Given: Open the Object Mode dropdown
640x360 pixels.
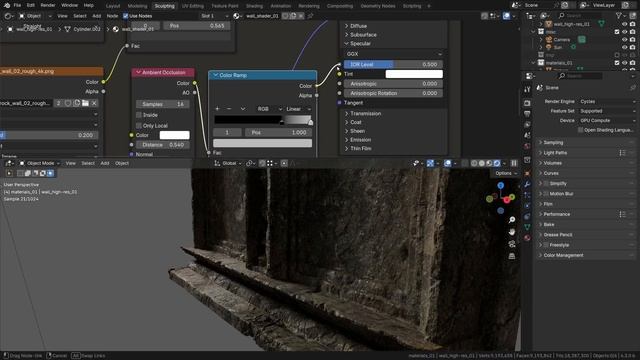Looking at the screenshot, I should (40, 163).
